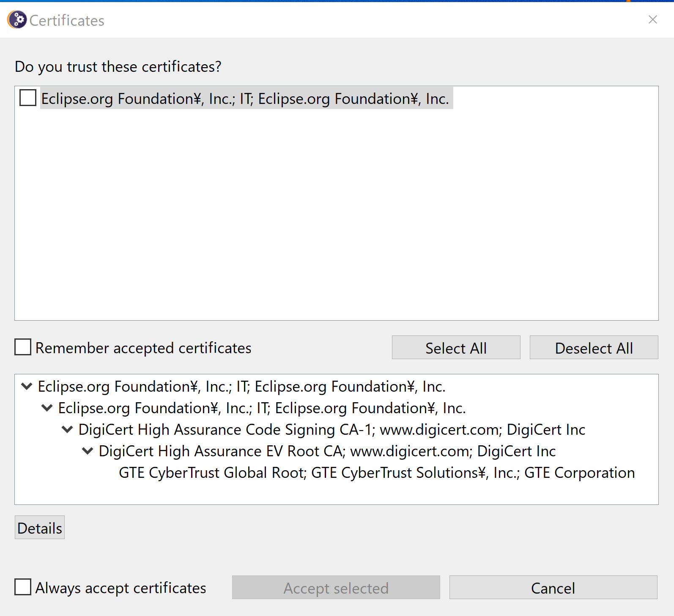Open certificate Details
Viewport: 674px width, 616px height.
(x=40, y=528)
